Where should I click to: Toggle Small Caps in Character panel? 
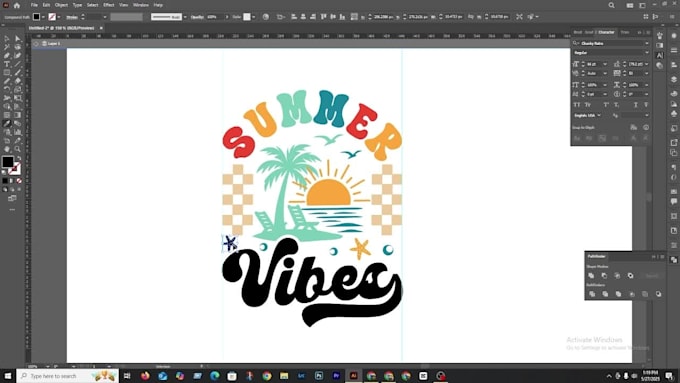click(588, 105)
